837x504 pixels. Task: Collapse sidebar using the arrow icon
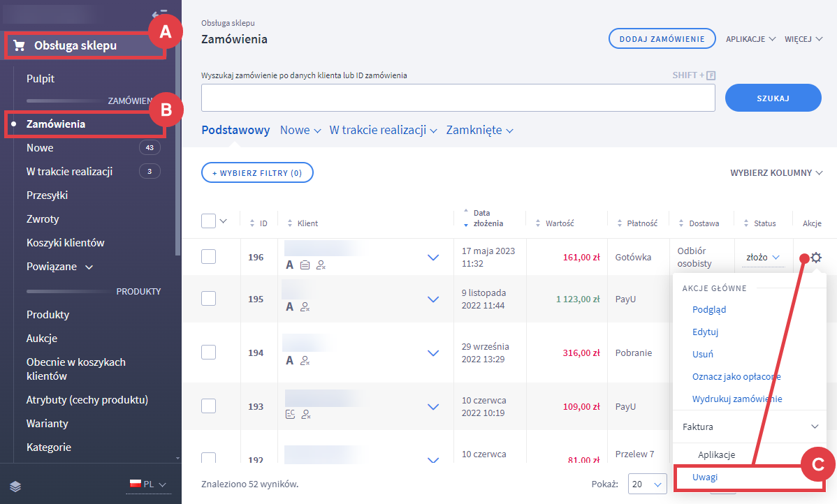(x=159, y=14)
